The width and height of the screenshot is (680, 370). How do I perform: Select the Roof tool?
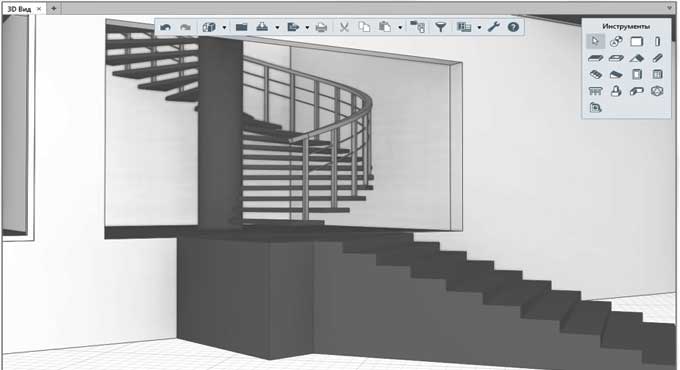637,58
